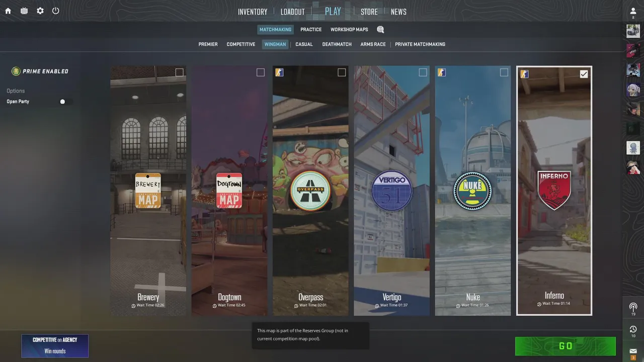Viewport: 644px width, 362px height.
Task: Click the Inferno map name
Action: click(554, 296)
